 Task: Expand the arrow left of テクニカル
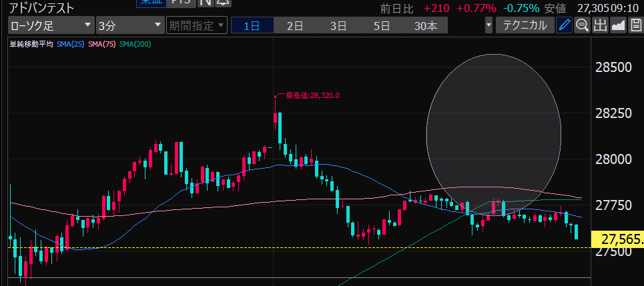pyautogui.click(x=489, y=26)
